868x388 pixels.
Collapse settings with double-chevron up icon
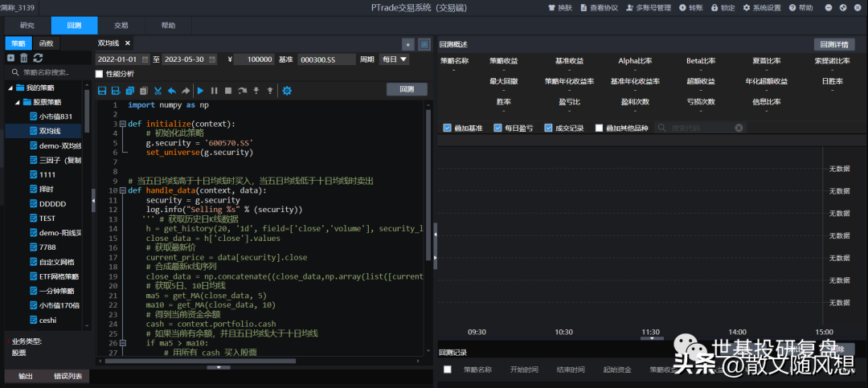[424, 45]
